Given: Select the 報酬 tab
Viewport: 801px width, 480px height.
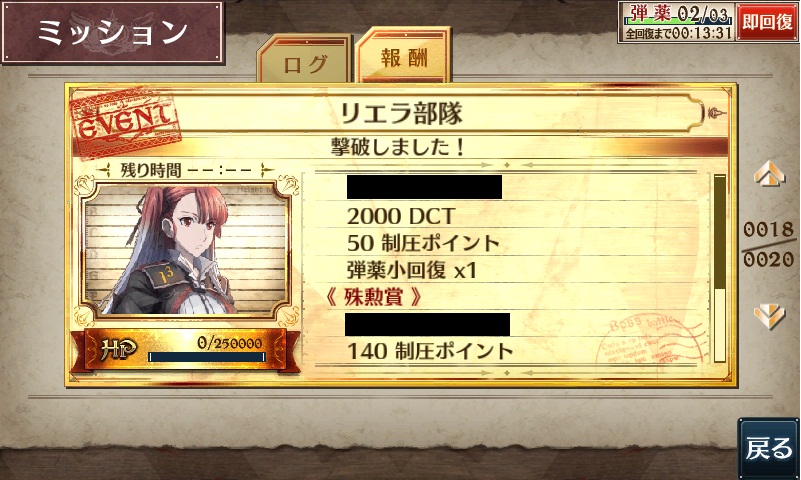Looking at the screenshot, I should [x=404, y=56].
